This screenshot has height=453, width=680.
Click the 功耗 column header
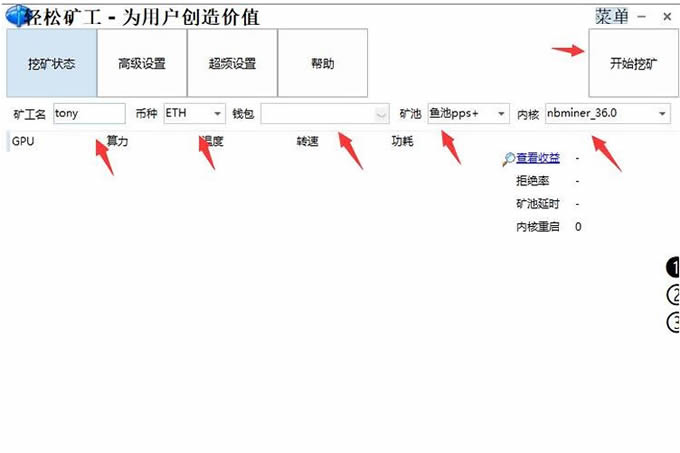click(x=402, y=141)
